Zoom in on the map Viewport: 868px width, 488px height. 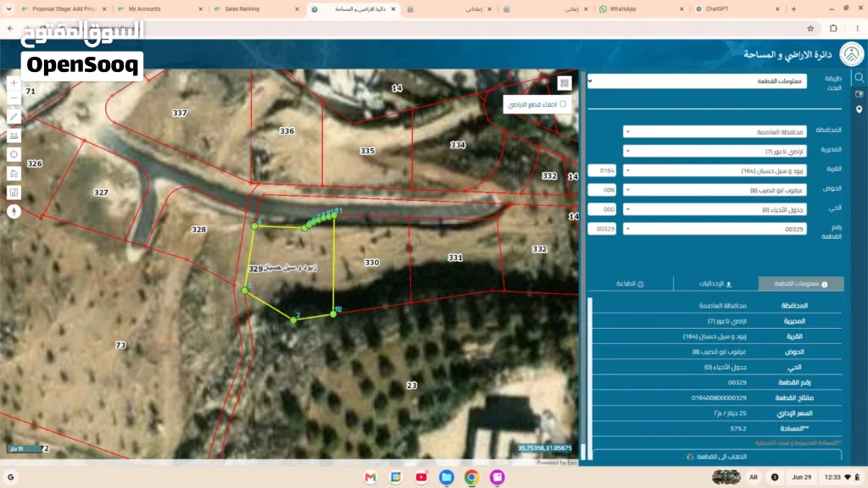point(14,83)
